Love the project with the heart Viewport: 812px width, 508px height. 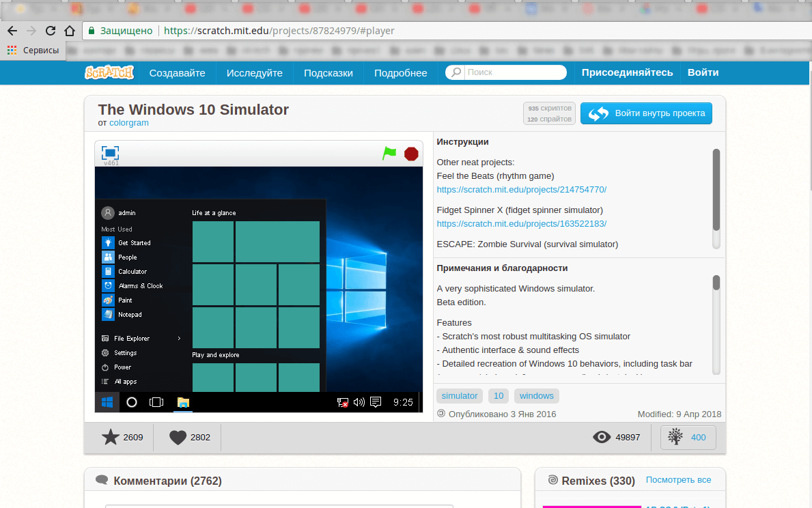click(x=178, y=438)
